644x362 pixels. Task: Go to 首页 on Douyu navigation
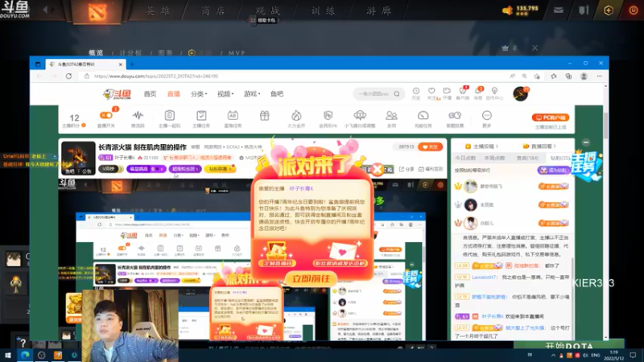click(x=150, y=94)
